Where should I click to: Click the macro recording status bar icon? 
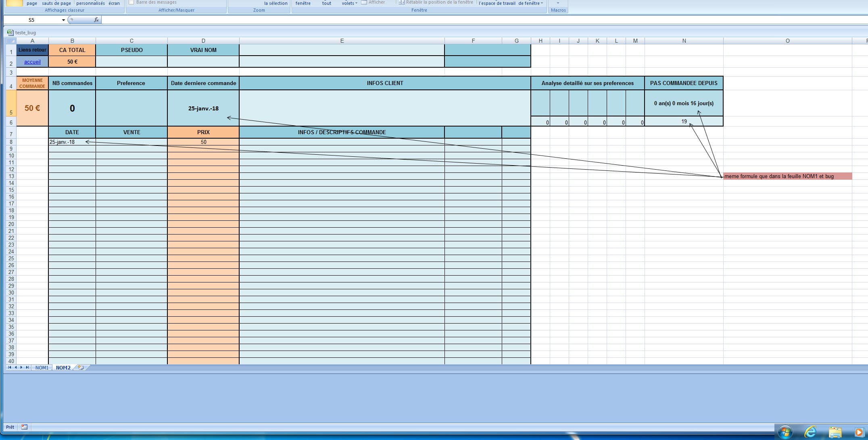25,427
